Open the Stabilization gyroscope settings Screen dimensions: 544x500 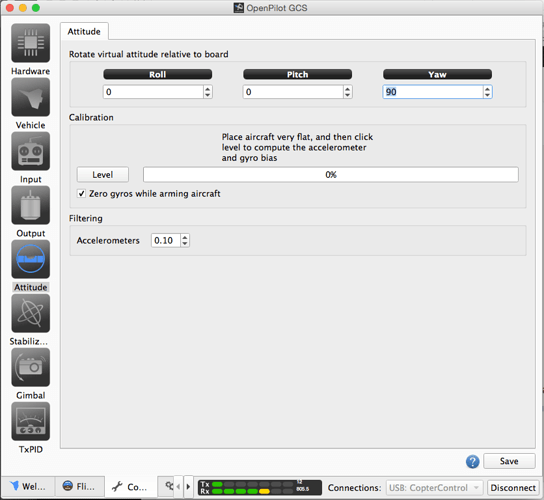(31, 313)
